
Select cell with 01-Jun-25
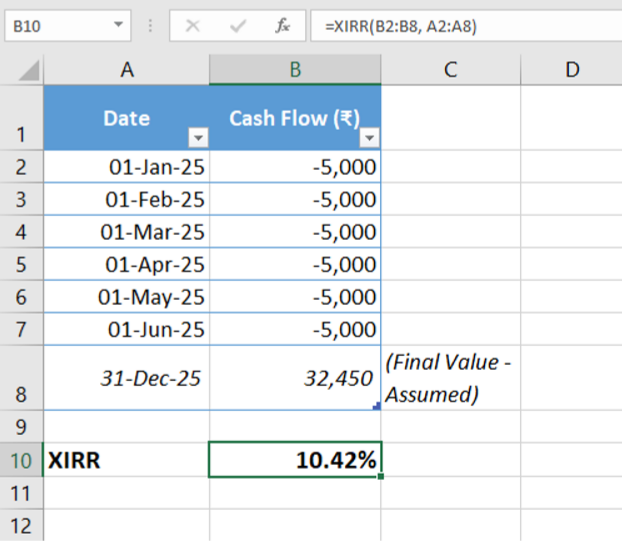pyautogui.click(x=127, y=329)
